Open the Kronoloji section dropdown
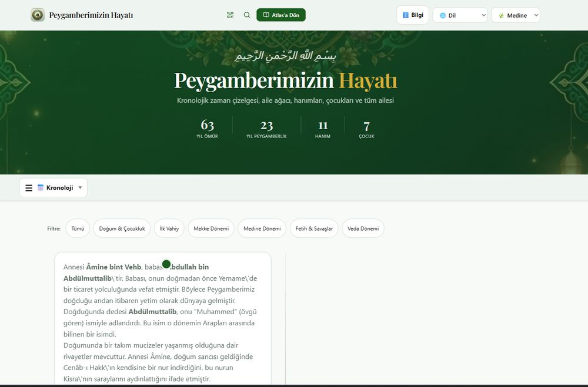This screenshot has width=588, height=387. point(54,188)
